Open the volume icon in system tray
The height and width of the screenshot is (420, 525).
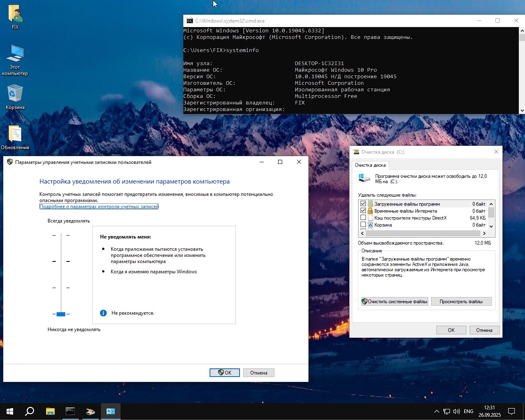pos(456,411)
